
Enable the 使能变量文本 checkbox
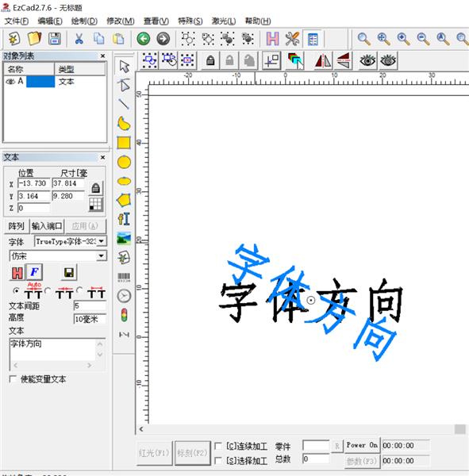pos(13,379)
